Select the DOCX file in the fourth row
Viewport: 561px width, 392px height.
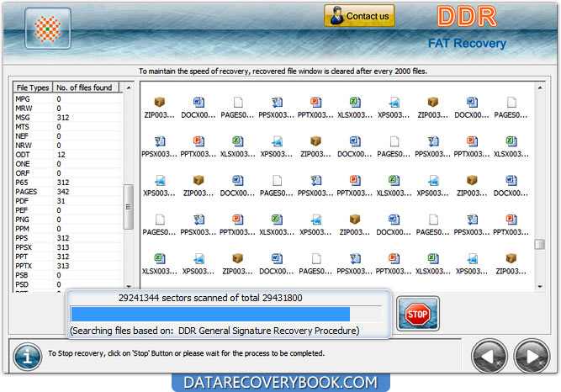394,225
